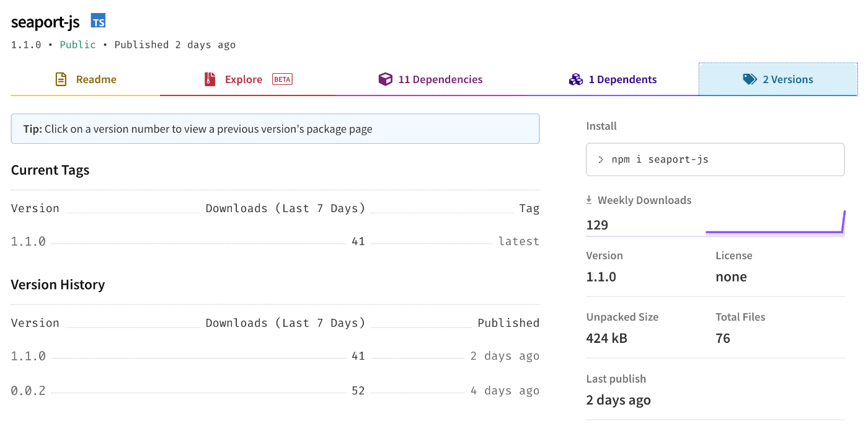Click the Current Tags heading

click(x=50, y=170)
